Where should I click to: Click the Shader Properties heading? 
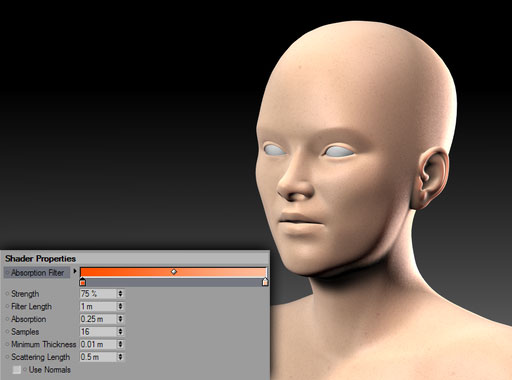point(40,259)
